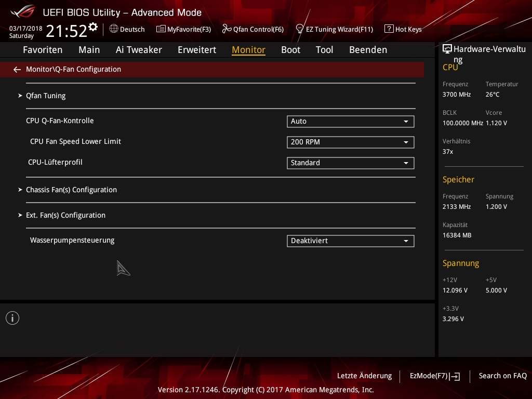Click the Hardware-Verwaltung monitor icon

click(447, 49)
